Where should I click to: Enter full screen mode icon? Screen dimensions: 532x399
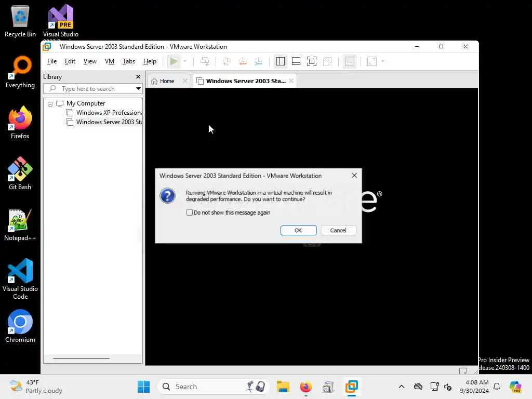pos(312,61)
